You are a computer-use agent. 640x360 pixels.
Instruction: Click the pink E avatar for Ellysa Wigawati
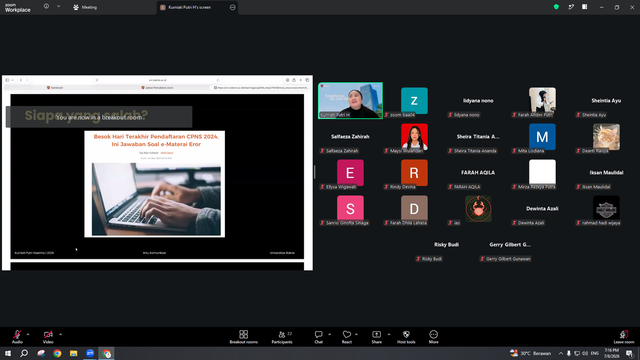click(350, 173)
